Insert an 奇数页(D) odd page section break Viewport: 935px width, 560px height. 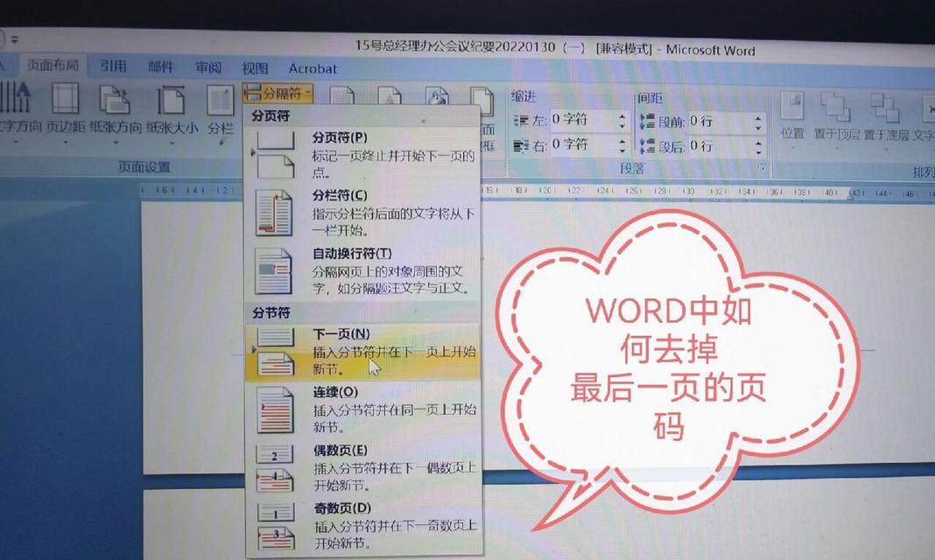[x=362, y=525]
